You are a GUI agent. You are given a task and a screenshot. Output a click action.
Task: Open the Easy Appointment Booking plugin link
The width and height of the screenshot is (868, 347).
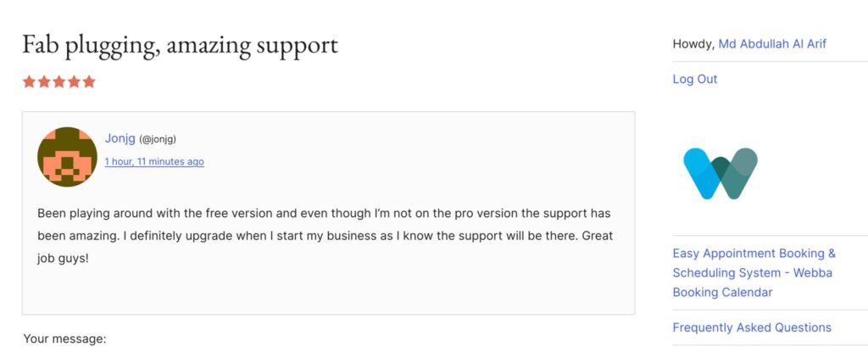pyautogui.click(x=754, y=272)
